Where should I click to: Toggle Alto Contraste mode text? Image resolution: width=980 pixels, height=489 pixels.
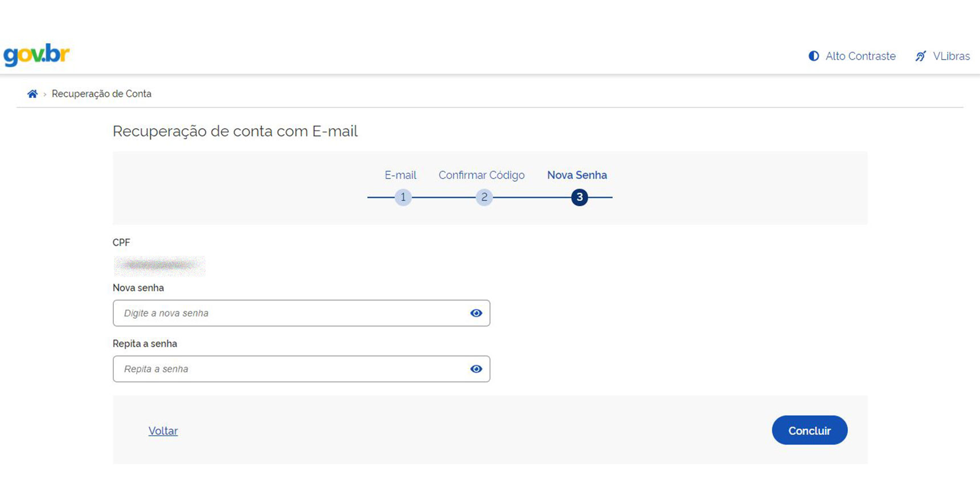pyautogui.click(x=860, y=56)
